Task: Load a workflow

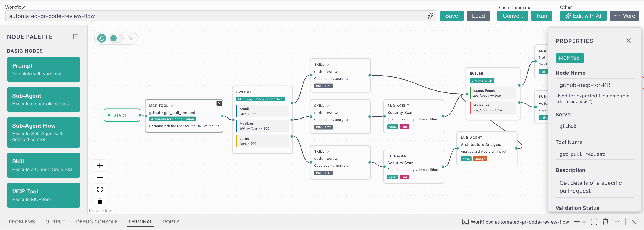Action: point(478,16)
